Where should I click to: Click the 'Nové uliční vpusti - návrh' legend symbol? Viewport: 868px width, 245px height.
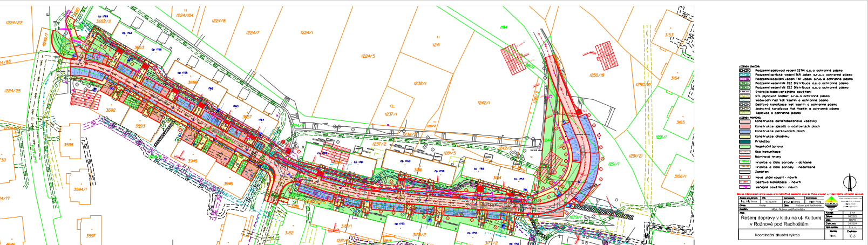coord(744,177)
